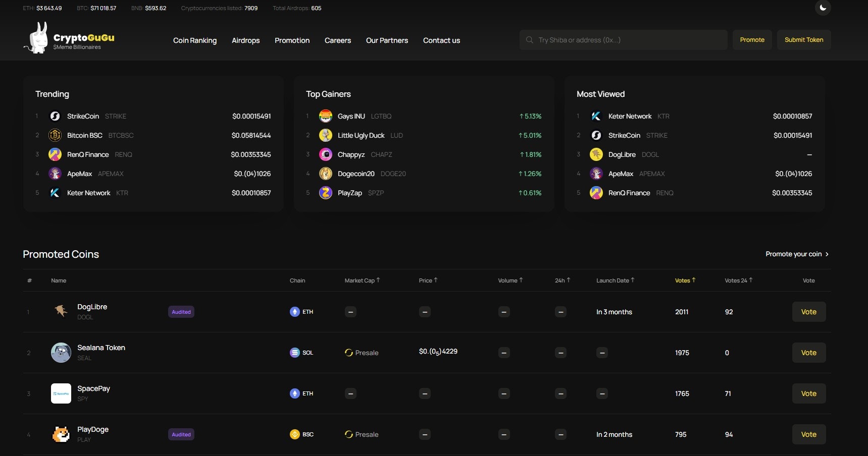The width and height of the screenshot is (868, 456).
Task: Open the CryptoGuGu rabbit logo
Action: pyautogui.click(x=37, y=38)
